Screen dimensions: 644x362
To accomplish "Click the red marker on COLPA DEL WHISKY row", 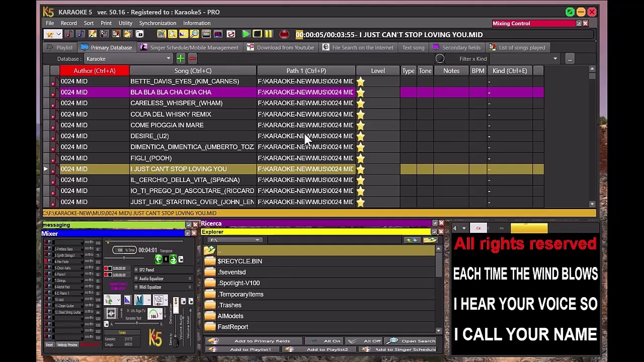I will coord(53,115).
